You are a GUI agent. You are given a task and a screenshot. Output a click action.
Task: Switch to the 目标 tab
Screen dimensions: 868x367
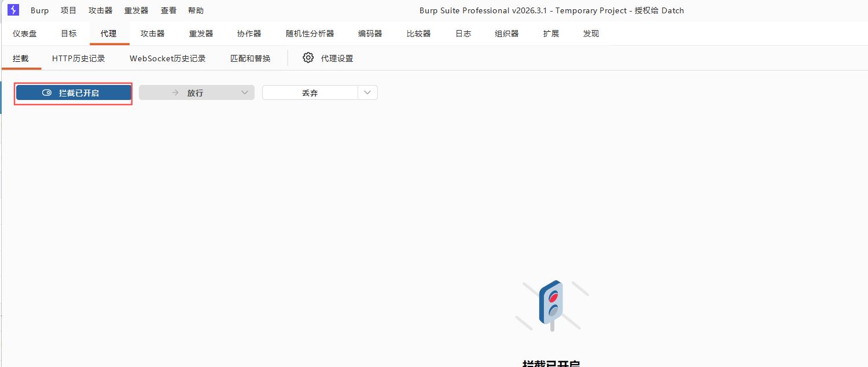pos(69,34)
